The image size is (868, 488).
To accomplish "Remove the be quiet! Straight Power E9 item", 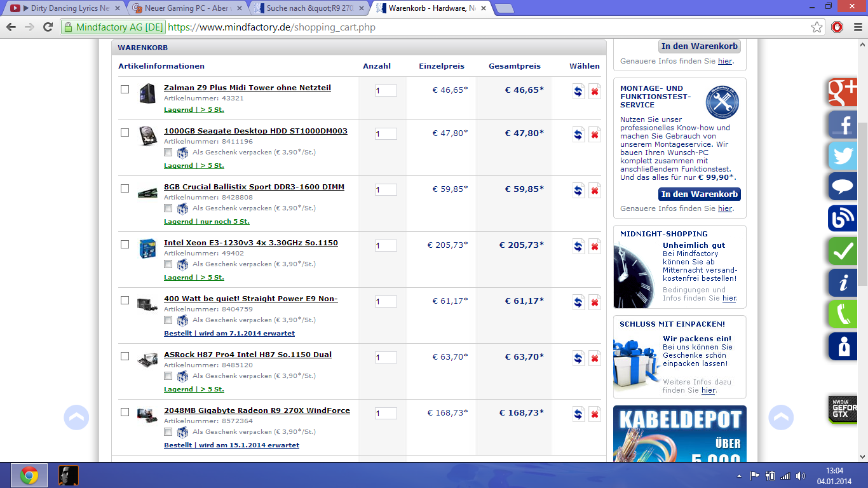I will (x=595, y=302).
